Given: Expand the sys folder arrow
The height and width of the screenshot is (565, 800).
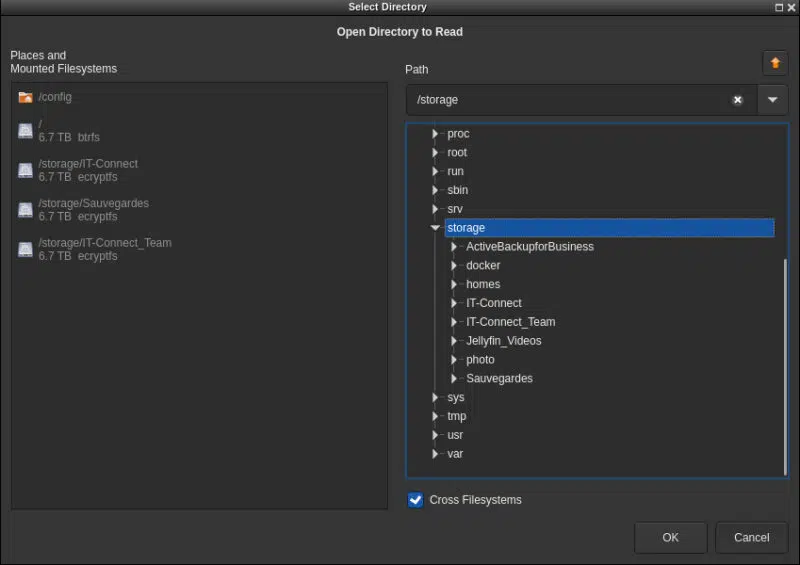Looking at the screenshot, I should coord(435,398).
